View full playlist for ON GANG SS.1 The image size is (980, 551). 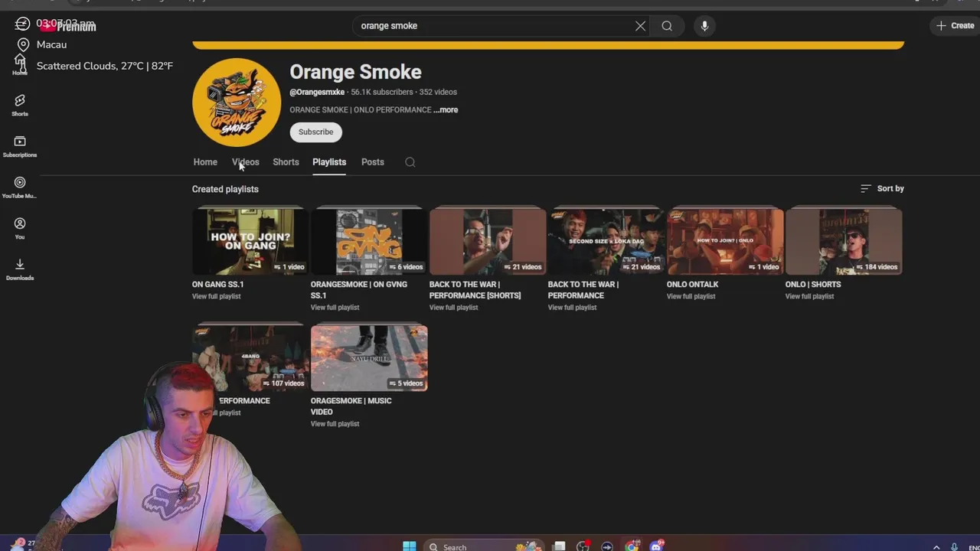pos(217,297)
